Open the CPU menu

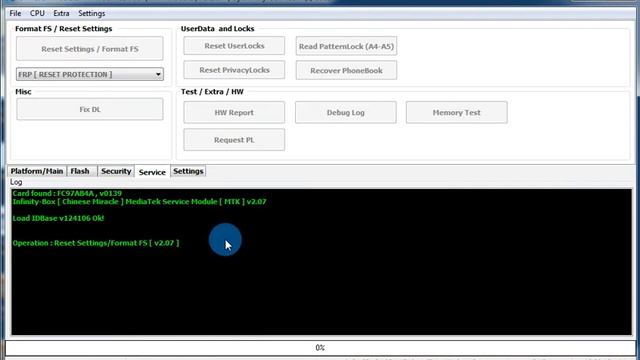click(37, 13)
